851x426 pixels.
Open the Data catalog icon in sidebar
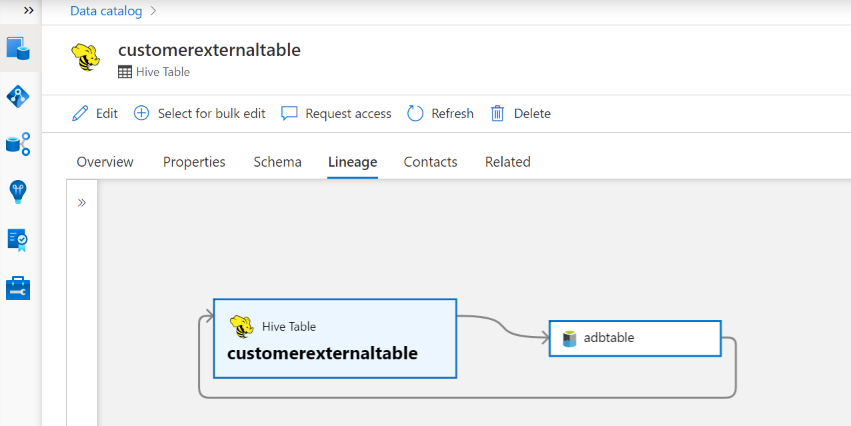coord(18,48)
